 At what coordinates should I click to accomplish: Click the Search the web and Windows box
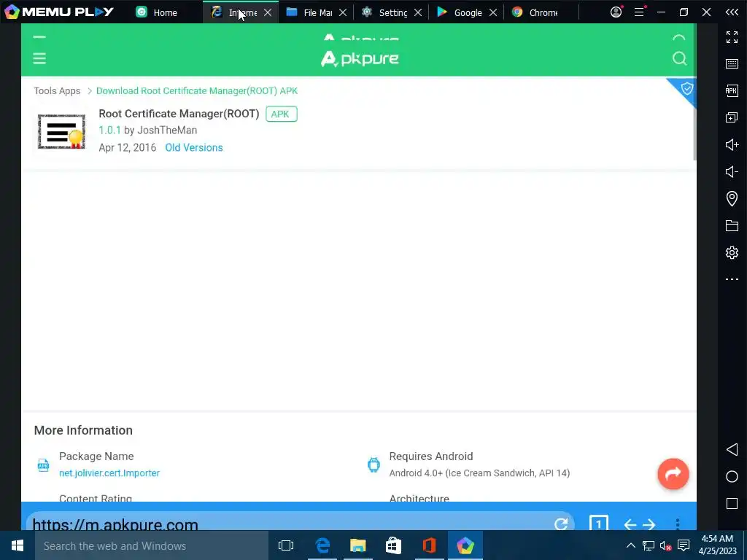pos(152,545)
